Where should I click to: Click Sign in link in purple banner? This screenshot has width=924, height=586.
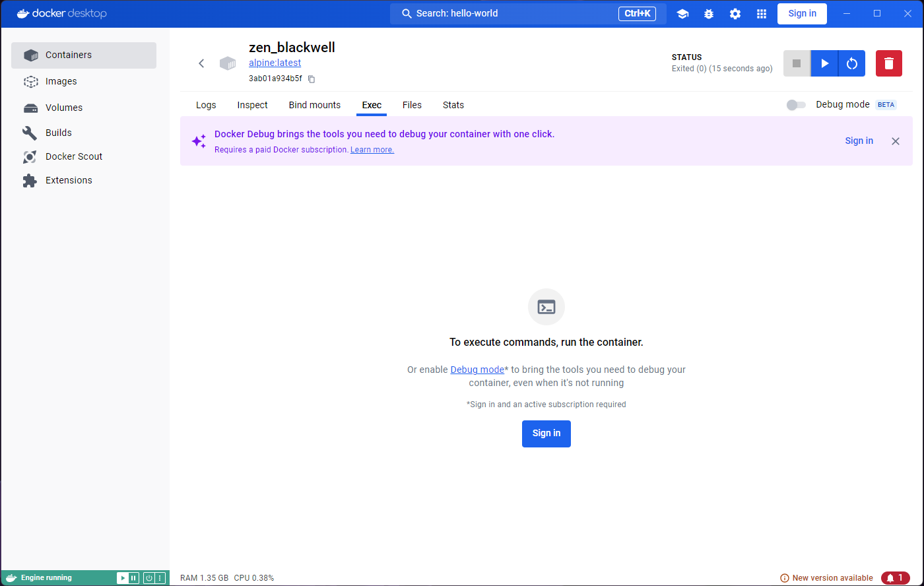pos(859,141)
